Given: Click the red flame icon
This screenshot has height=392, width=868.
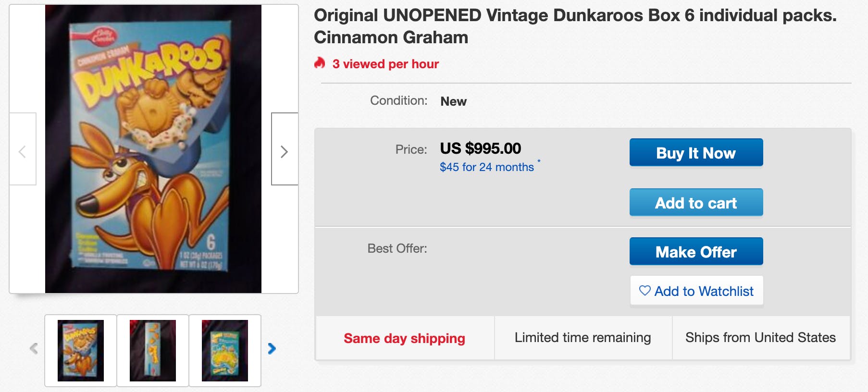Looking at the screenshot, I should pos(320,63).
